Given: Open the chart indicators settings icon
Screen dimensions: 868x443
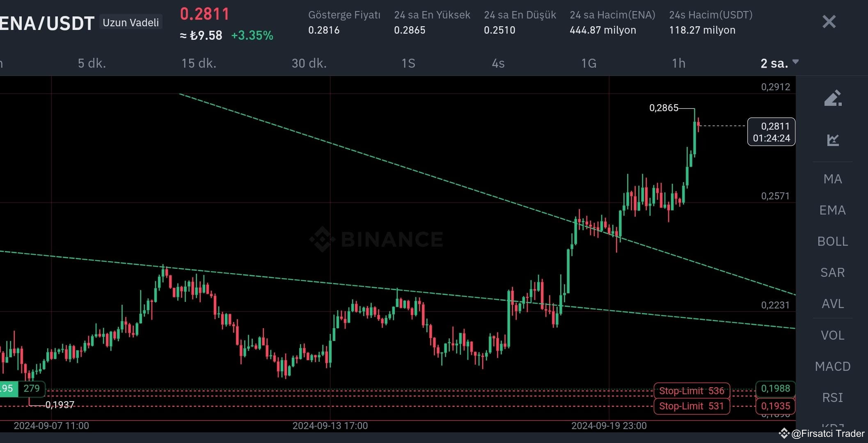Looking at the screenshot, I should click(x=833, y=140).
